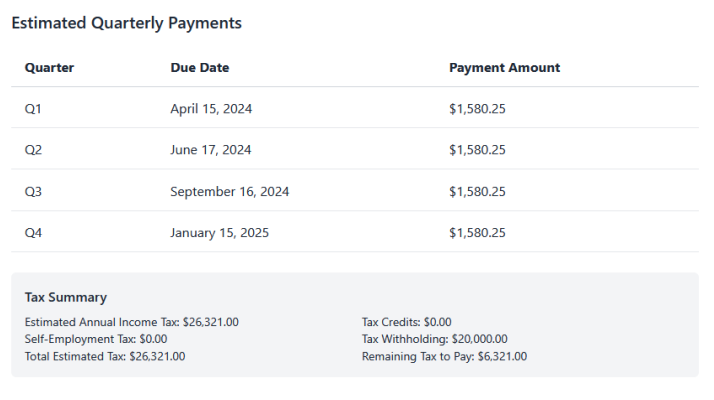The image size is (714, 400).
Task: Click the Q3 payment amount cell
Action: point(477,191)
